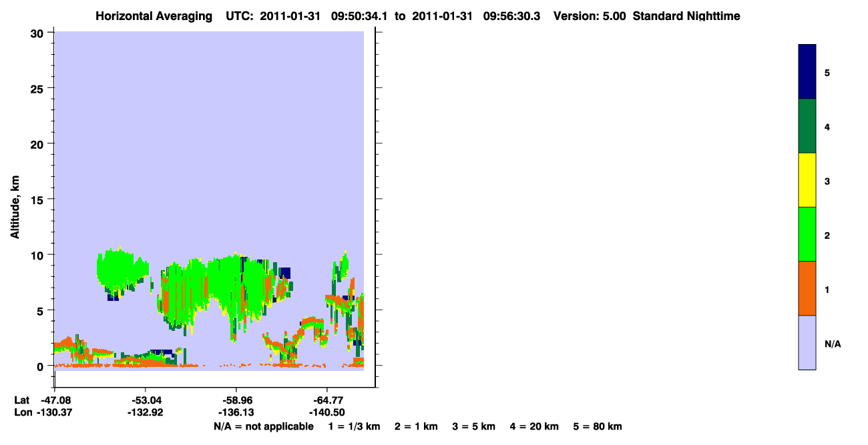Click the dark blue colorbar segment labeled 5
The width and height of the screenshot is (868, 445).
click(x=807, y=72)
